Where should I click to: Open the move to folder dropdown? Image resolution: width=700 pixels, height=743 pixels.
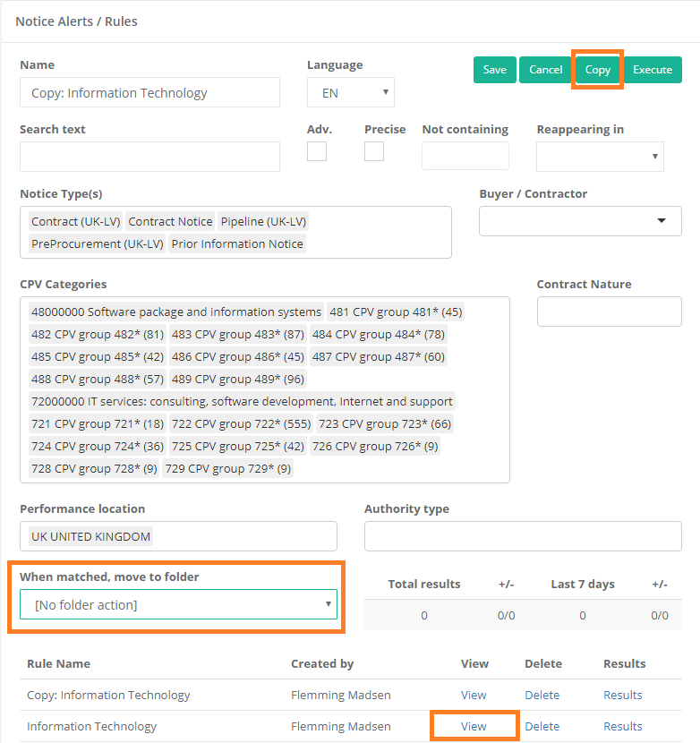click(178, 605)
